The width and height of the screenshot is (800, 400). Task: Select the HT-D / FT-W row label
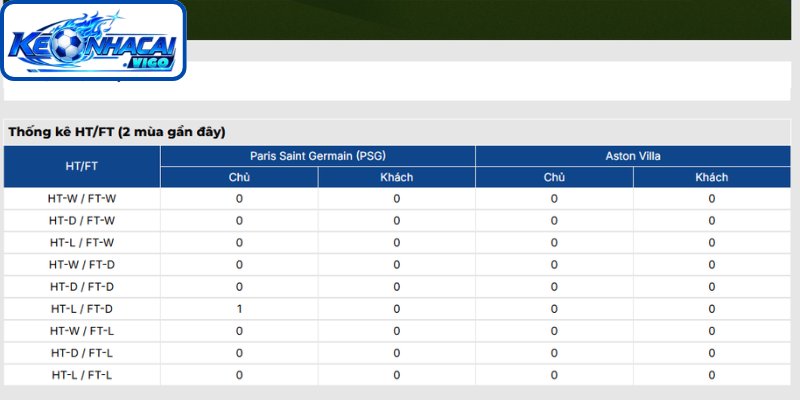82,221
